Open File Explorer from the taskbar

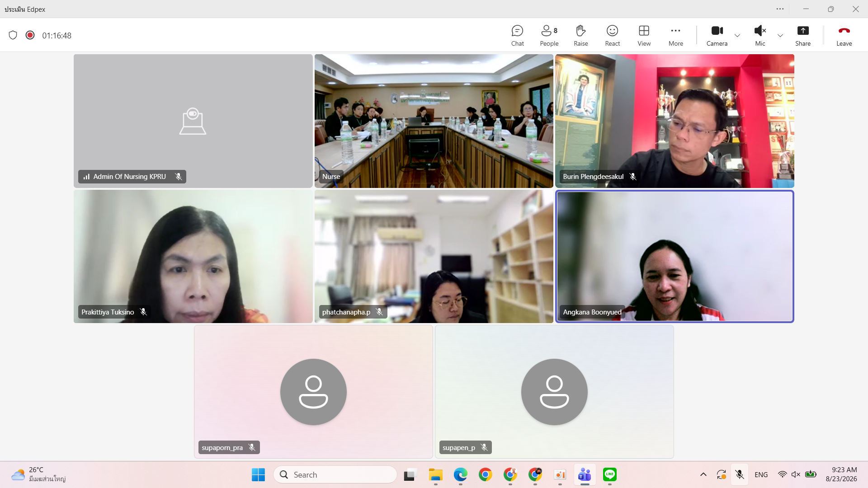[435, 475]
